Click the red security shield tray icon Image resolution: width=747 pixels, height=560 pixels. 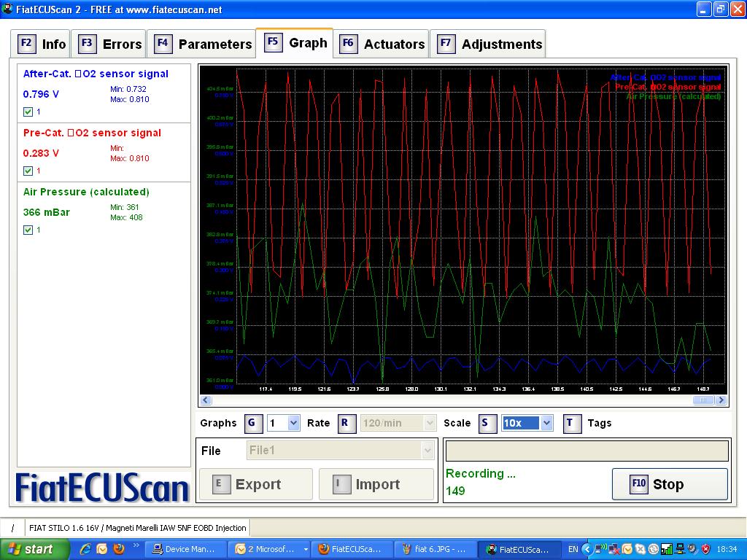click(x=706, y=549)
